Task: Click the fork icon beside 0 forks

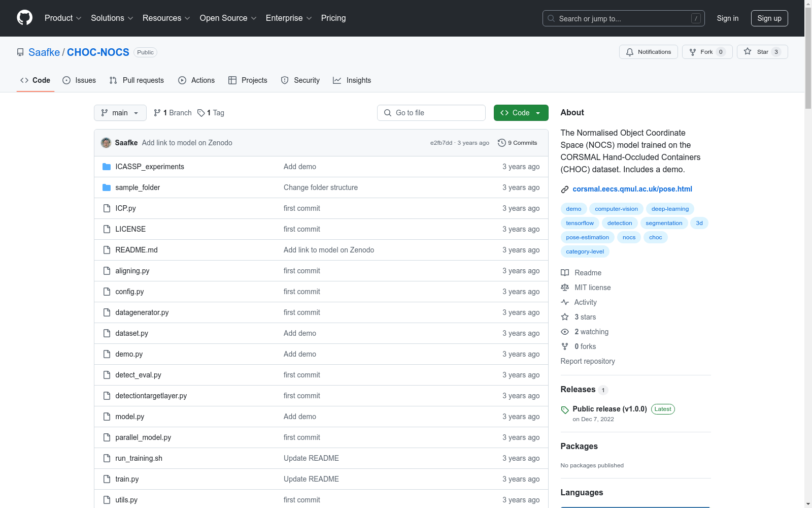Action: coord(565,346)
